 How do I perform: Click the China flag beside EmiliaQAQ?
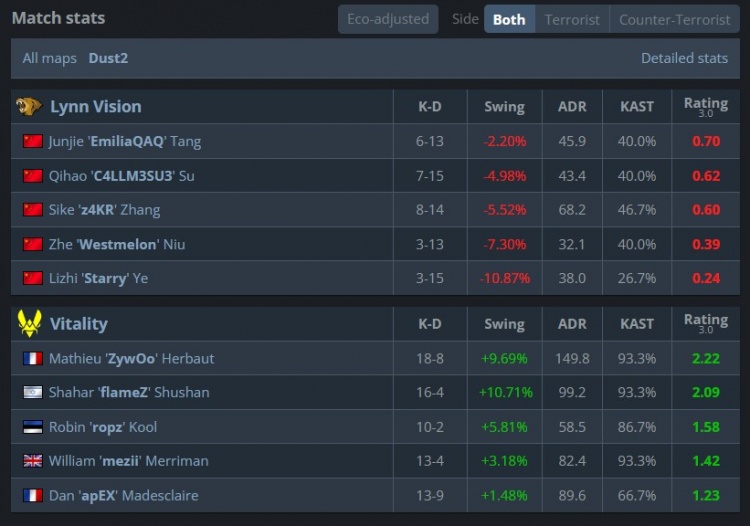click(33, 141)
